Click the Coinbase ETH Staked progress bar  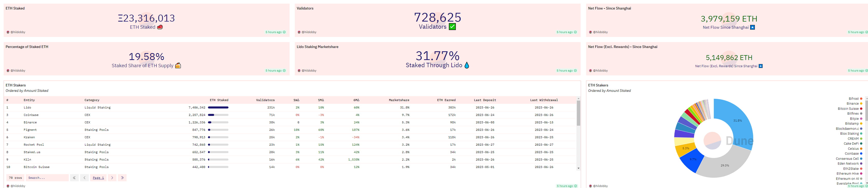tap(218, 115)
